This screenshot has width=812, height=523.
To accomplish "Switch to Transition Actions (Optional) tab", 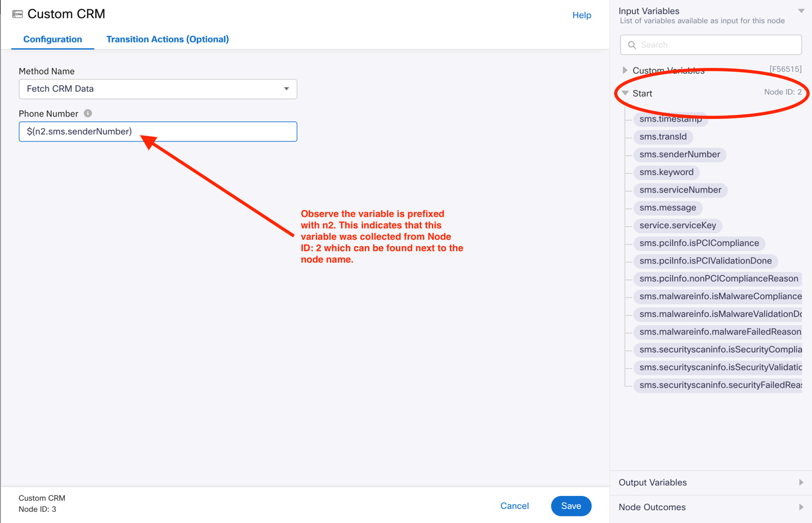I will (x=167, y=39).
